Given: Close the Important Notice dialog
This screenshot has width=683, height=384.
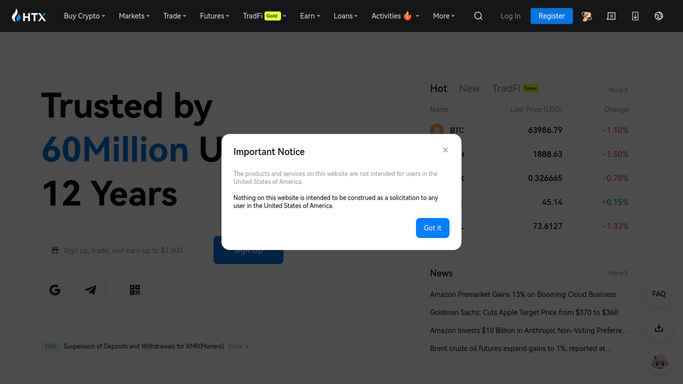Looking at the screenshot, I should (445, 150).
